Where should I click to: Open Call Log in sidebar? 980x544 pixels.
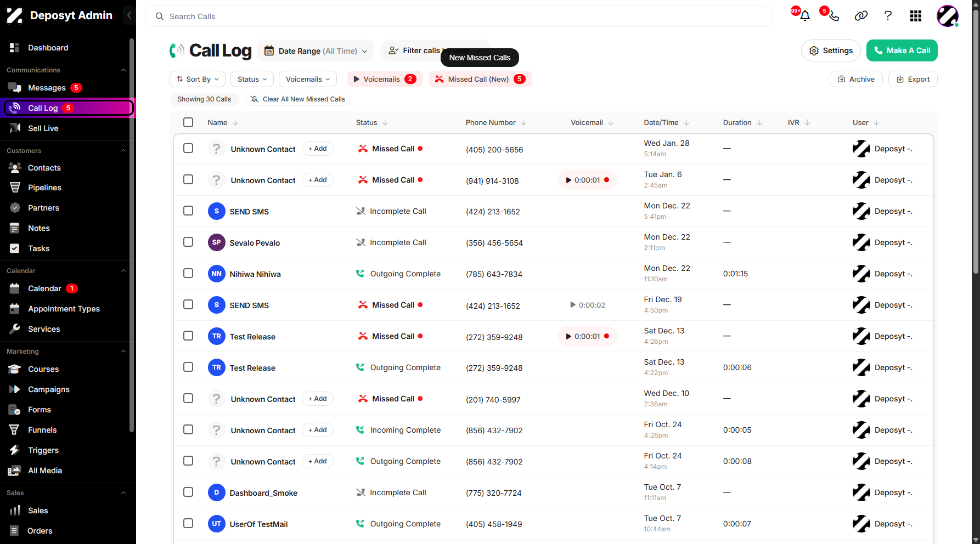[x=69, y=108]
